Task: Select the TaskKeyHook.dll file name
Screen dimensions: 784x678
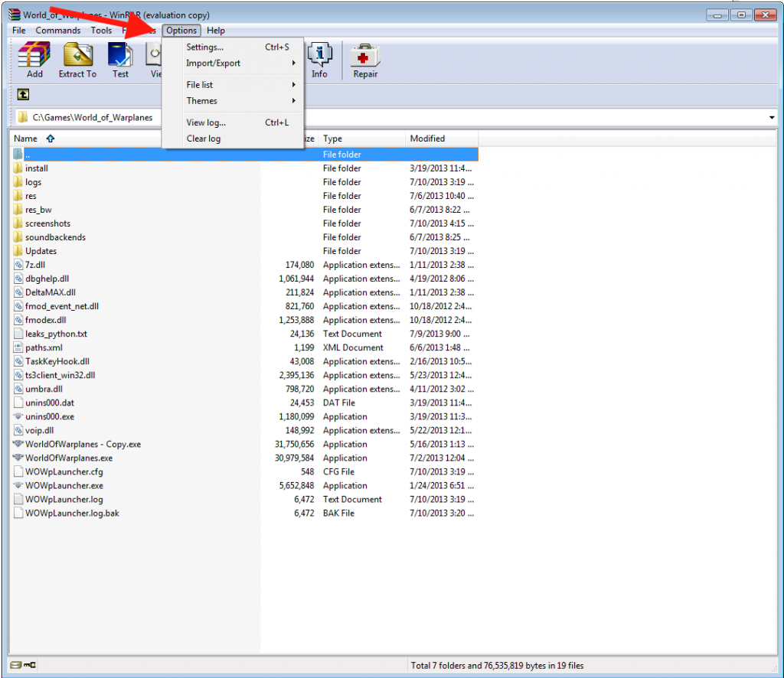Action: click(x=57, y=361)
